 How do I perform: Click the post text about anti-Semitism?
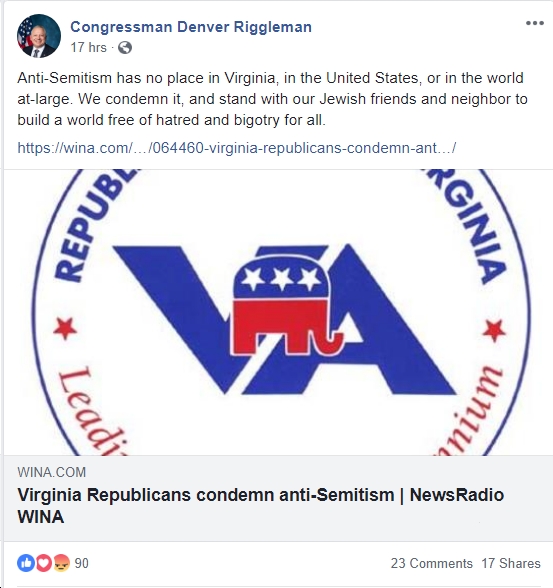pyautogui.click(x=273, y=99)
